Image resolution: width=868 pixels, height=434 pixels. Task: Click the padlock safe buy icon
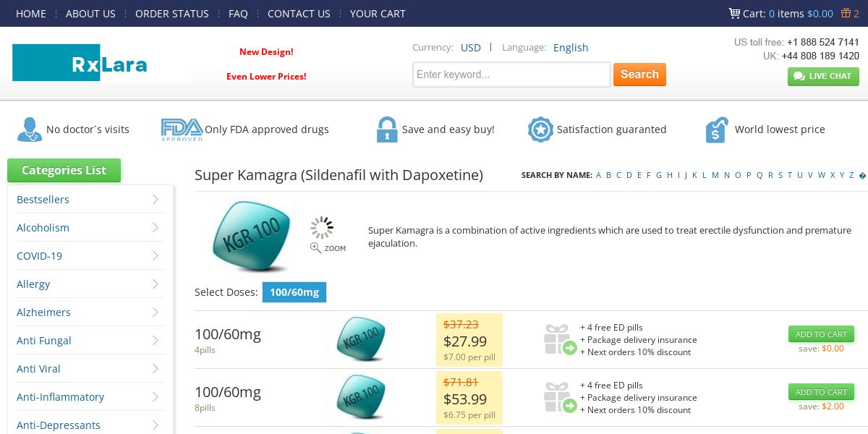pos(387,129)
